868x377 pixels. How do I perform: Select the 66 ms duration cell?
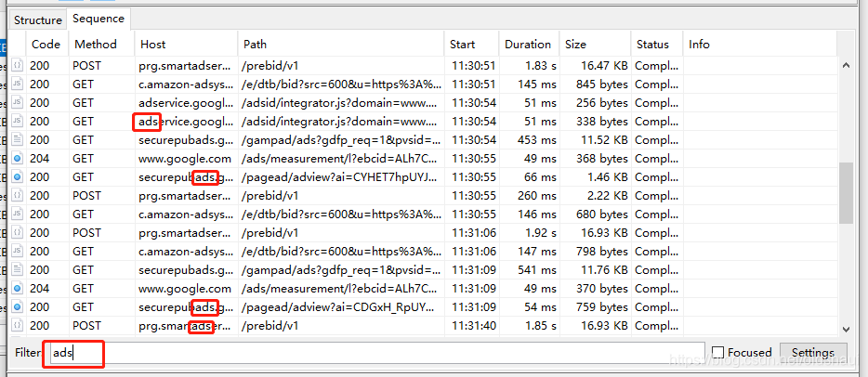point(529,176)
